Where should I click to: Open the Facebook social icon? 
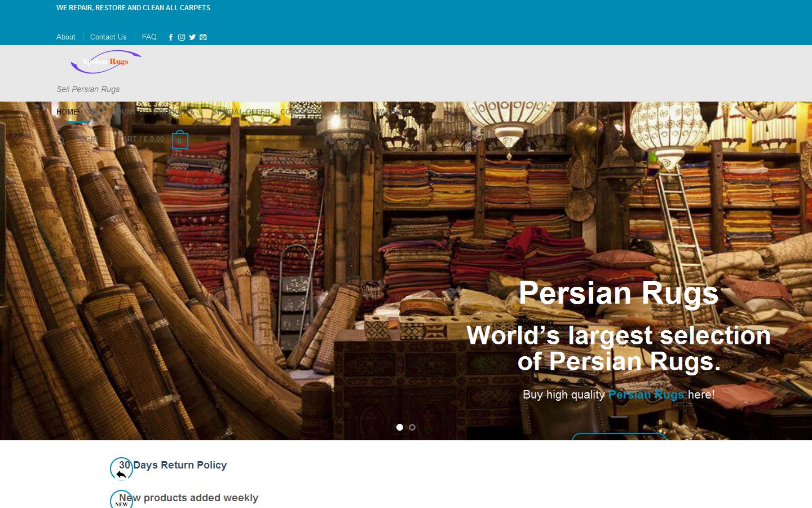(170, 37)
